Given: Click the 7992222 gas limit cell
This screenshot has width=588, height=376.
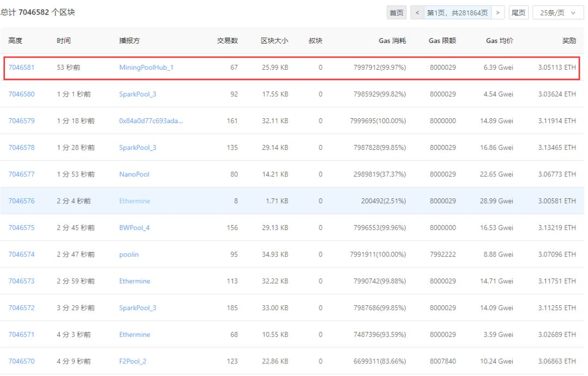Looking at the screenshot, I should (443, 254).
